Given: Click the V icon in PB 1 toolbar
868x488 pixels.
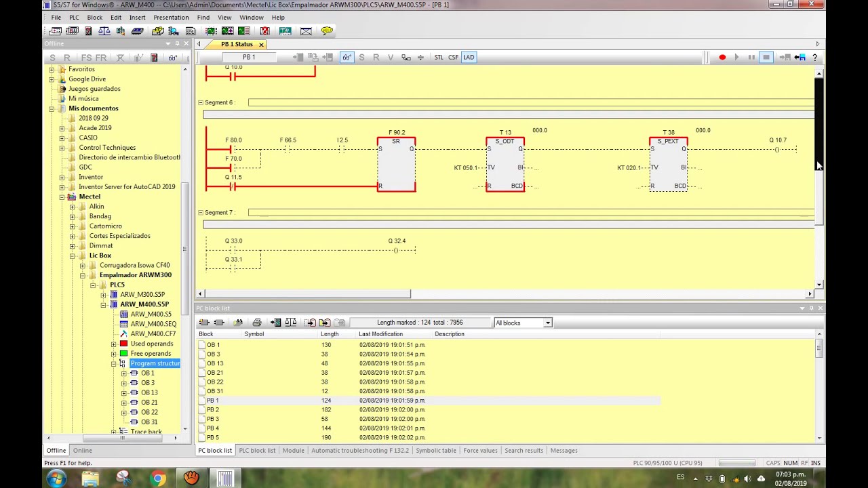Looking at the screenshot, I should pos(391,57).
